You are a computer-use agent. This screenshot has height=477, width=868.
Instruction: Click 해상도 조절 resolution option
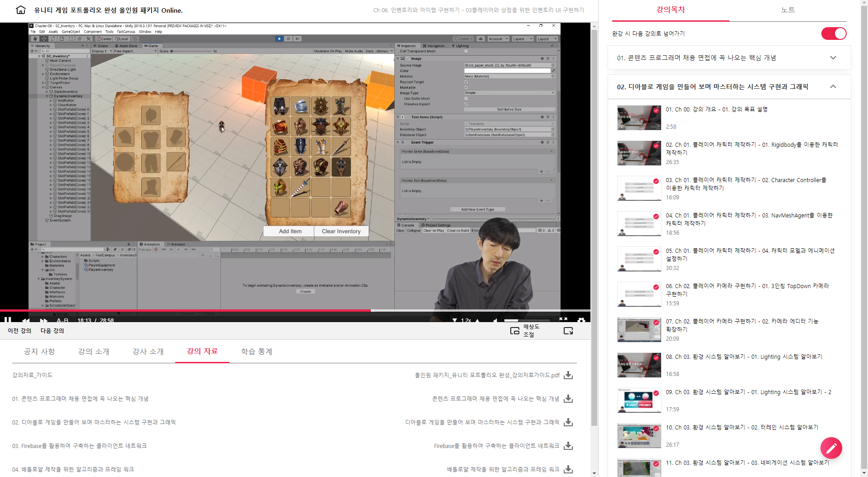(532, 331)
